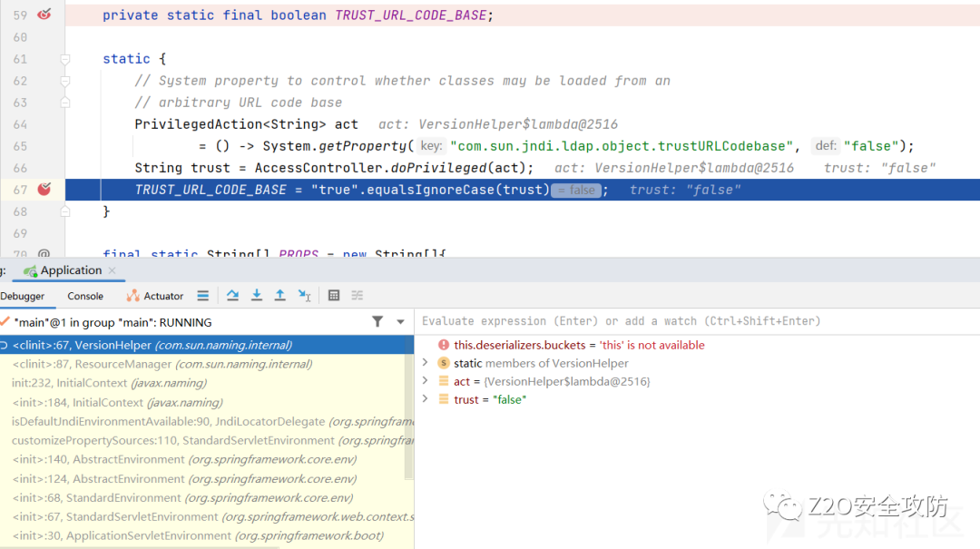980x549 pixels.
Task: Click line number 64 in the gutter
Action: coord(20,124)
